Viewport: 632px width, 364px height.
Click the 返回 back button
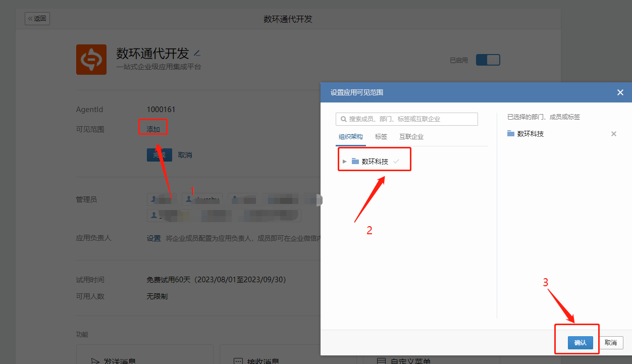click(x=37, y=19)
